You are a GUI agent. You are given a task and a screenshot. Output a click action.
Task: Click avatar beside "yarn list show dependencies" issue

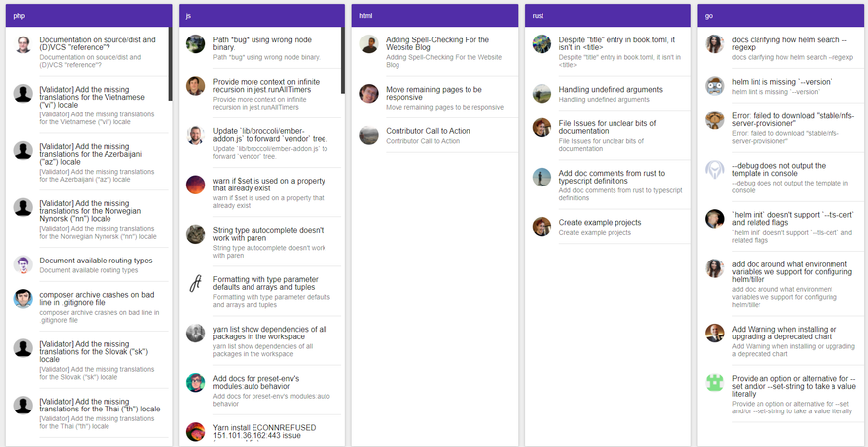(x=196, y=333)
